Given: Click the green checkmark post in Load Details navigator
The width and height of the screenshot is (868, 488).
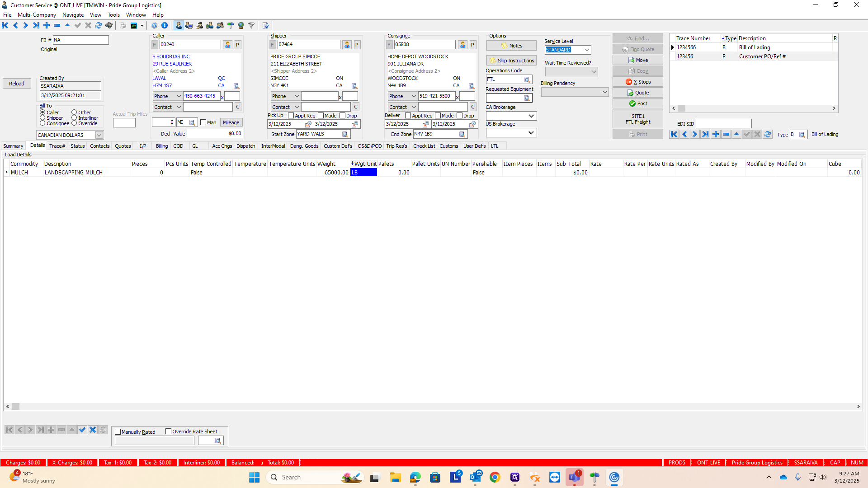Looking at the screenshot, I should click(x=82, y=430).
